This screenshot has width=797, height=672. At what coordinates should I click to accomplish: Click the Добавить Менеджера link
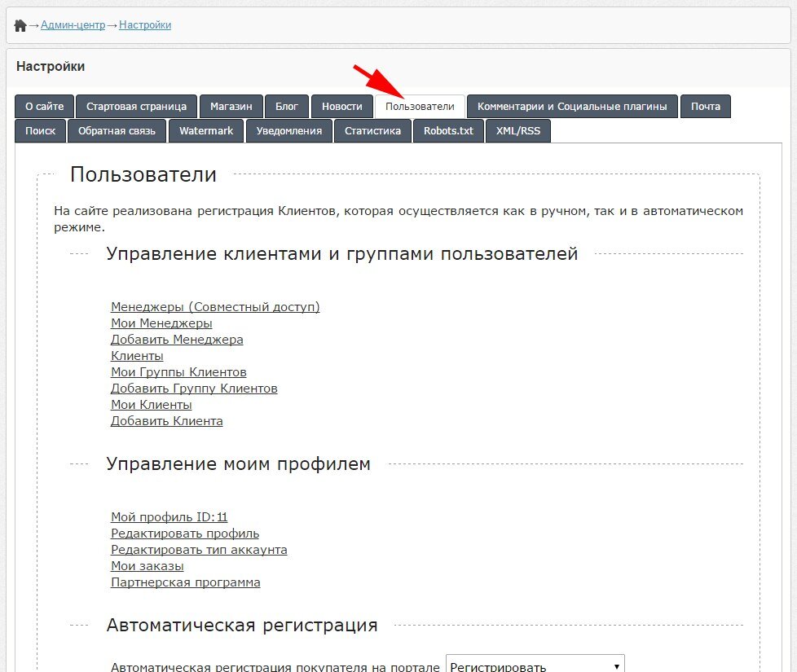coord(177,340)
